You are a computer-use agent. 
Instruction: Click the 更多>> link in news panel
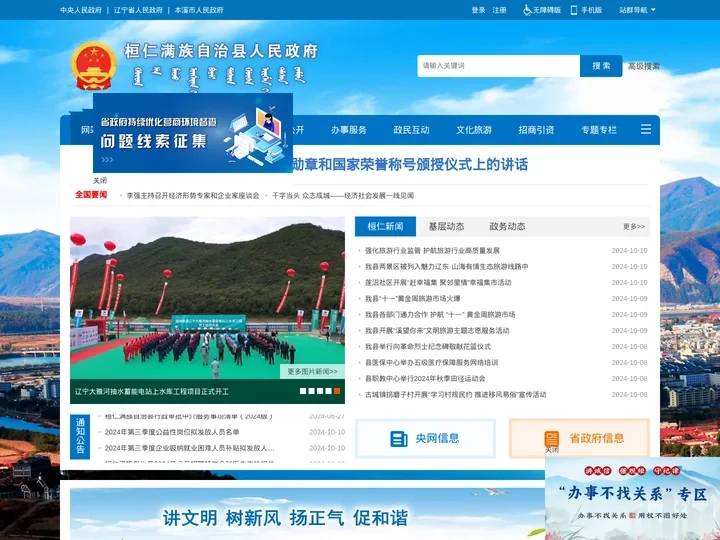point(634,227)
